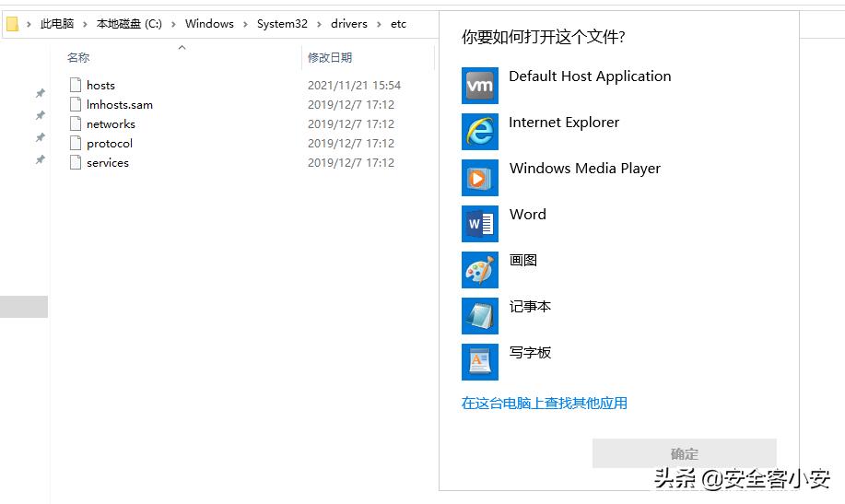
Task: Select the lmhosts.sam file name
Action: [x=120, y=104]
